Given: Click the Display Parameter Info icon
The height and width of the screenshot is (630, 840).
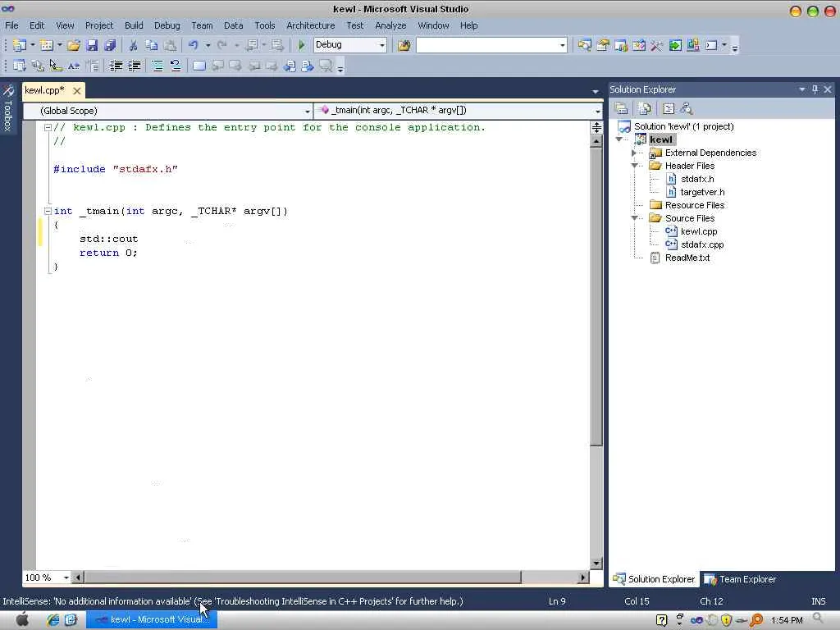Looking at the screenshot, I should pyautogui.click(x=38, y=66).
